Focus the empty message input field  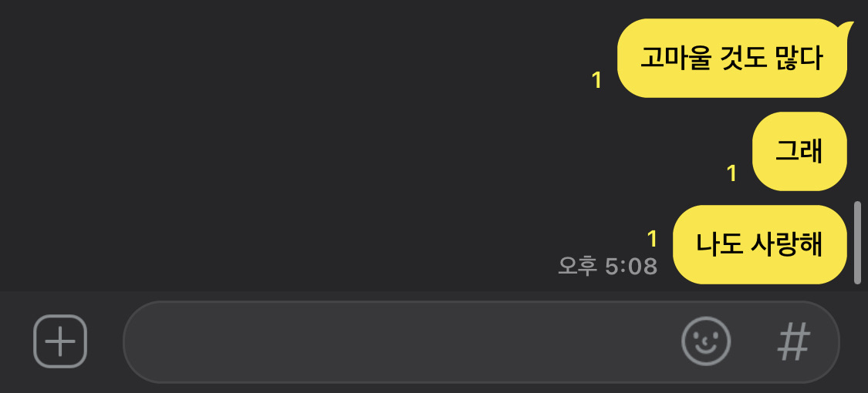coord(401,341)
